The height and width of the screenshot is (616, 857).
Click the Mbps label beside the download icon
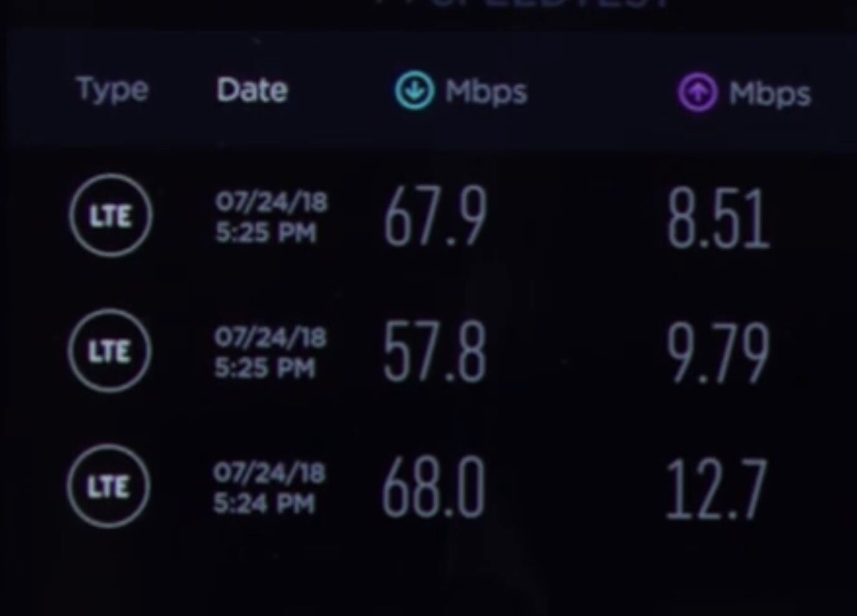(486, 93)
